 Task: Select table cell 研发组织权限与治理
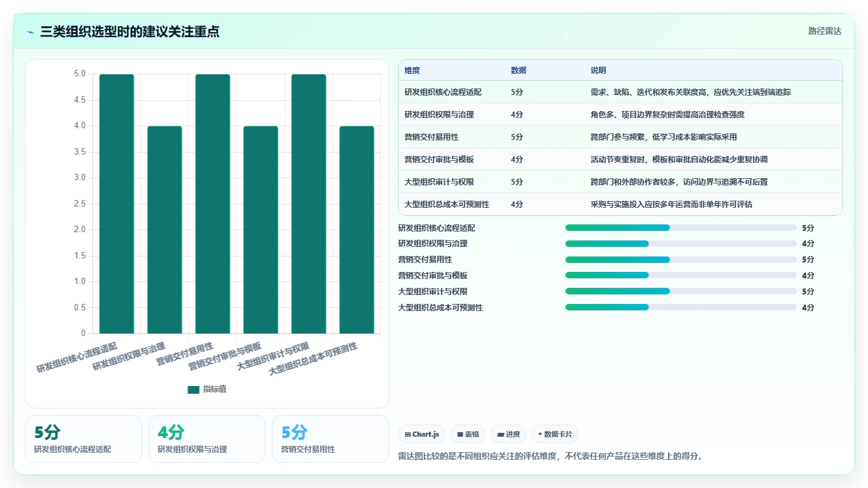(x=439, y=115)
